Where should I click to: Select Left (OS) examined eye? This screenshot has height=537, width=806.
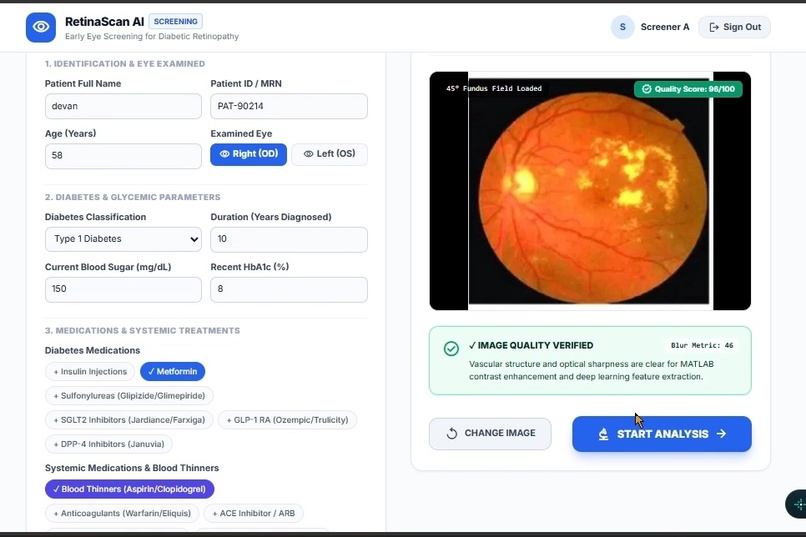(329, 154)
